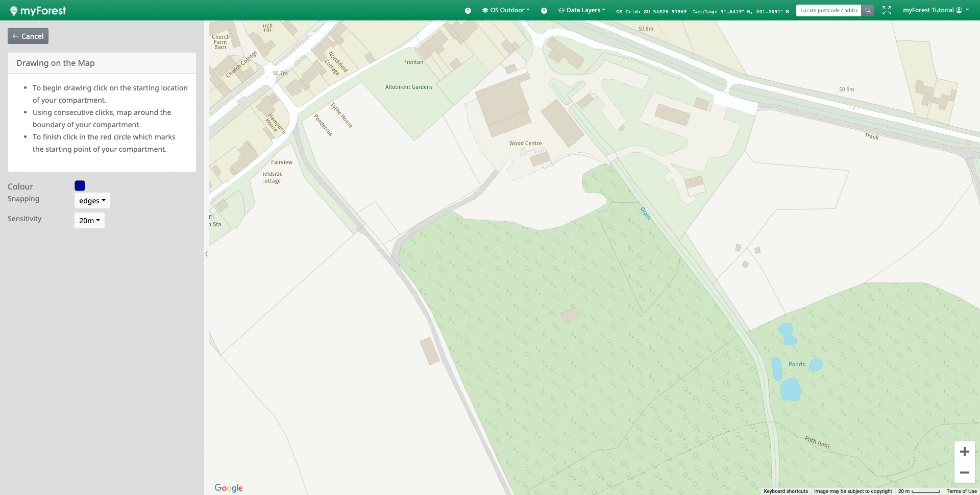Click the Google logo on map

click(x=229, y=488)
